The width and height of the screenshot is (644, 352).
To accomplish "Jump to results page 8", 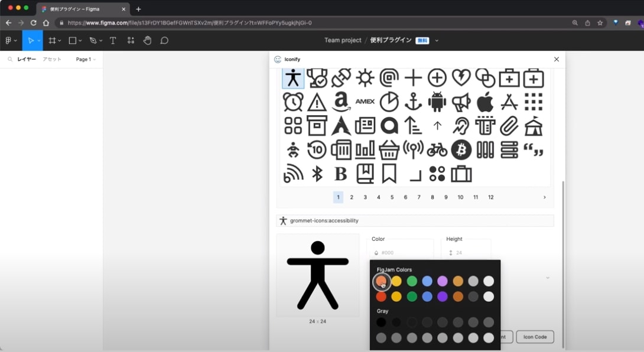I will click(432, 197).
